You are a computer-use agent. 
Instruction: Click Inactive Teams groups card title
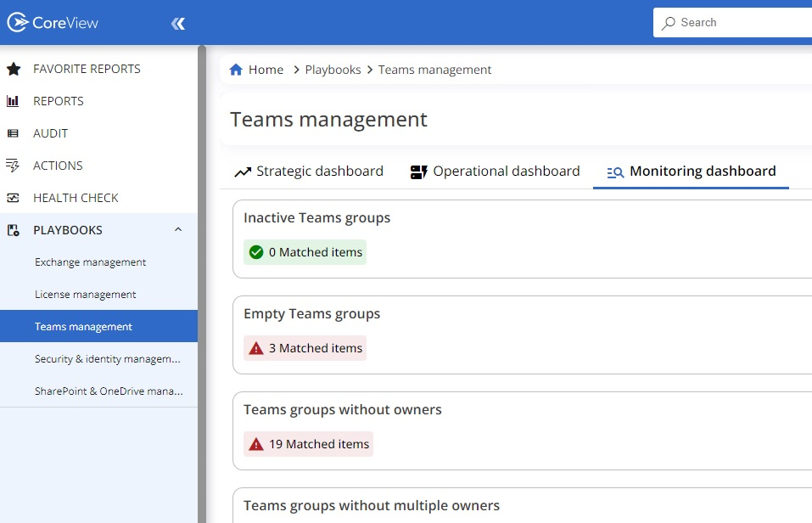(x=317, y=217)
